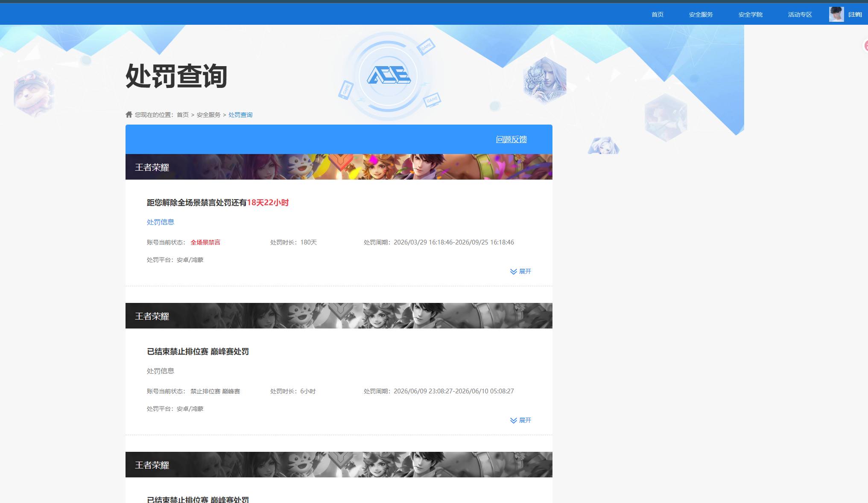Click the ACE logo emblem

point(389,76)
